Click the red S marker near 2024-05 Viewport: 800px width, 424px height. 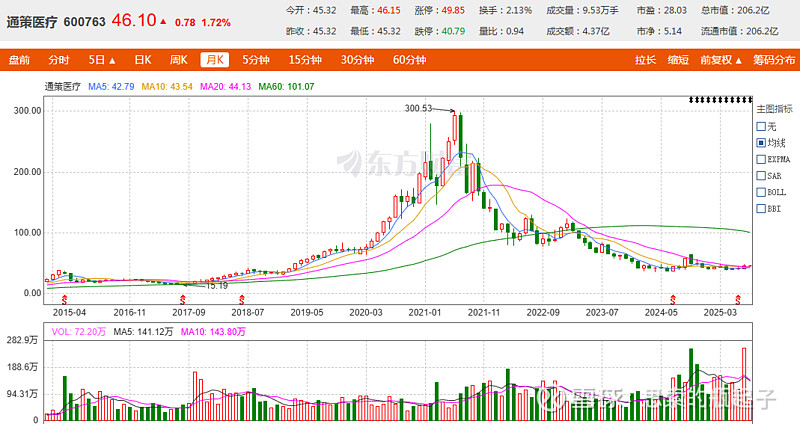(x=673, y=300)
